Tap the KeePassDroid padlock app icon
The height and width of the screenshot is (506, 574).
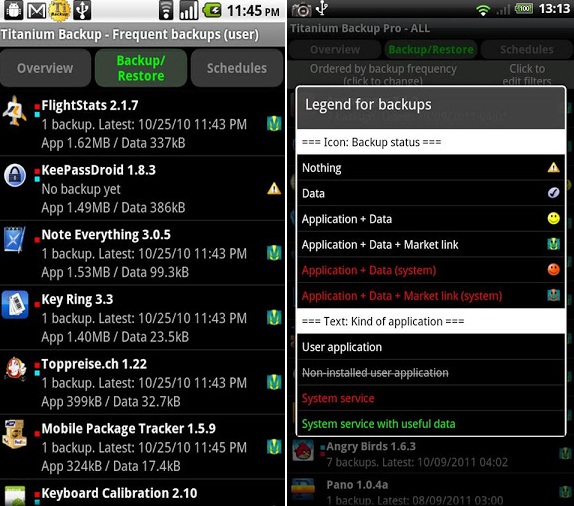pyautogui.click(x=15, y=175)
